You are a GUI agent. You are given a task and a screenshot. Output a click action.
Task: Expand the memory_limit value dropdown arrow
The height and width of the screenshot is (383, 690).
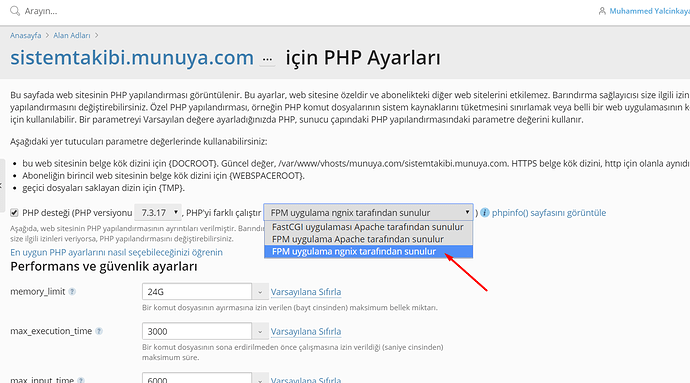click(260, 292)
